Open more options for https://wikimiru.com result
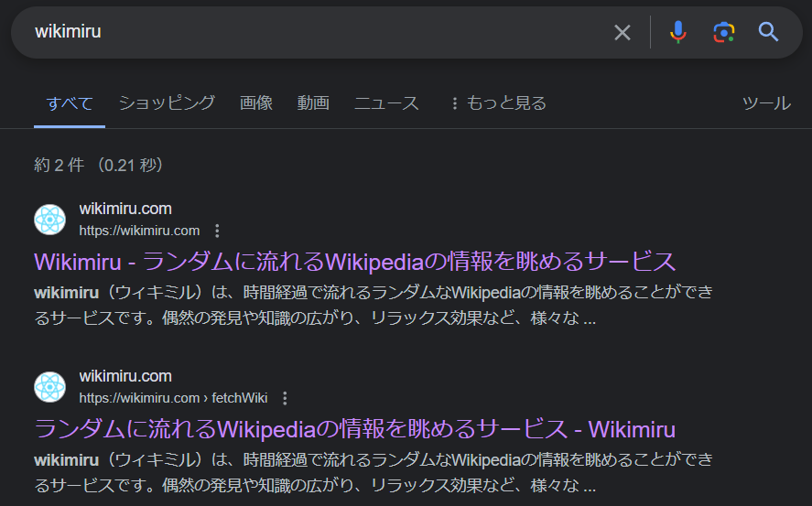Screen dimensions: 812x506 point(217,231)
